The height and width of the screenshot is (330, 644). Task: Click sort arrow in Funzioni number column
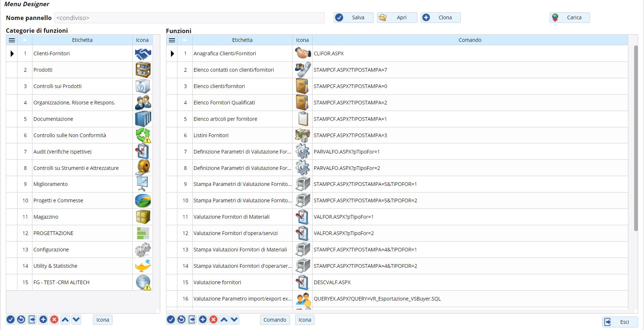point(185,40)
